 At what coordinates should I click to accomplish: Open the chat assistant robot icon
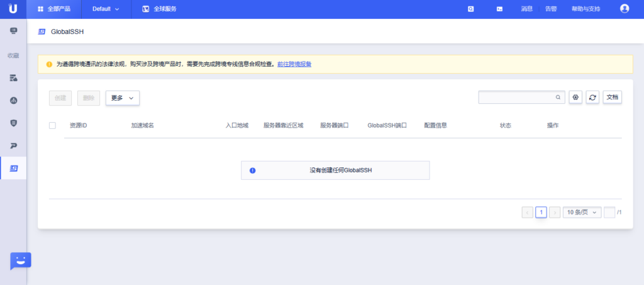20,261
